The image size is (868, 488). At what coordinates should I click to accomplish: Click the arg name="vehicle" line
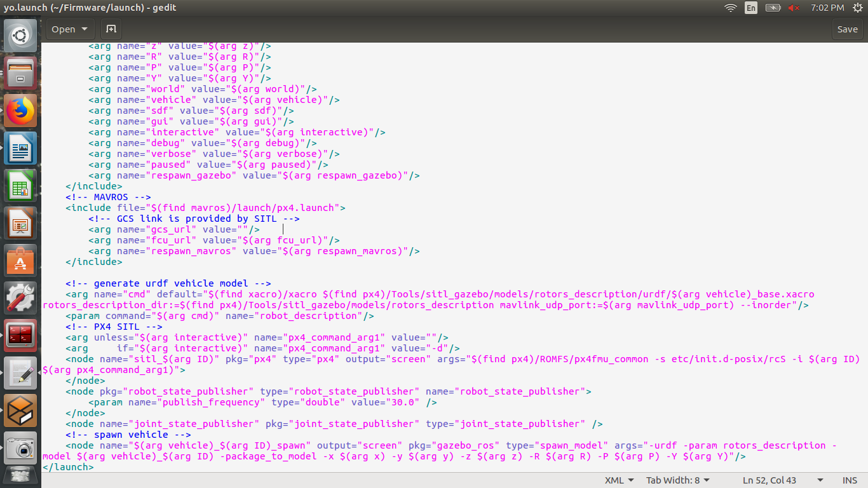coord(214,100)
